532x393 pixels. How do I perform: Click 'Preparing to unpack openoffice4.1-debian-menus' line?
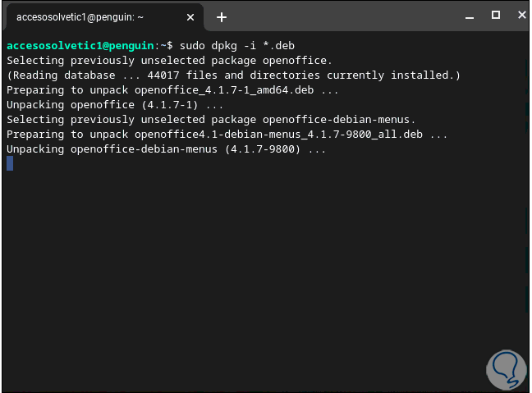[x=227, y=134]
